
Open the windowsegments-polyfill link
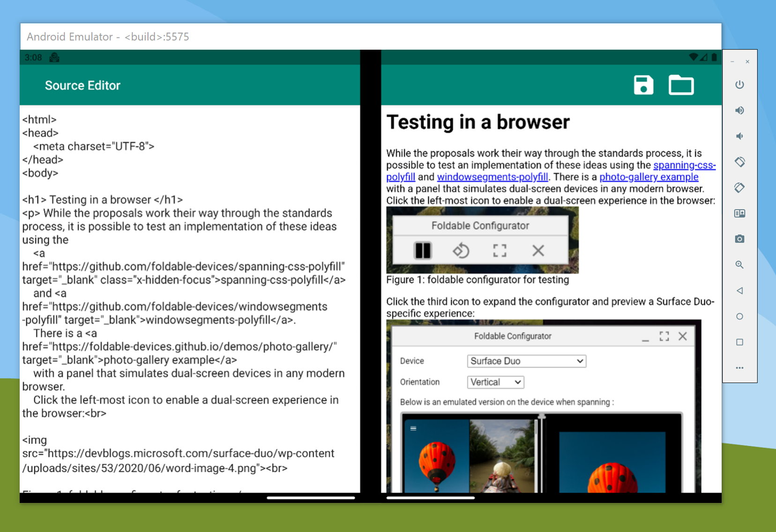coord(492,177)
